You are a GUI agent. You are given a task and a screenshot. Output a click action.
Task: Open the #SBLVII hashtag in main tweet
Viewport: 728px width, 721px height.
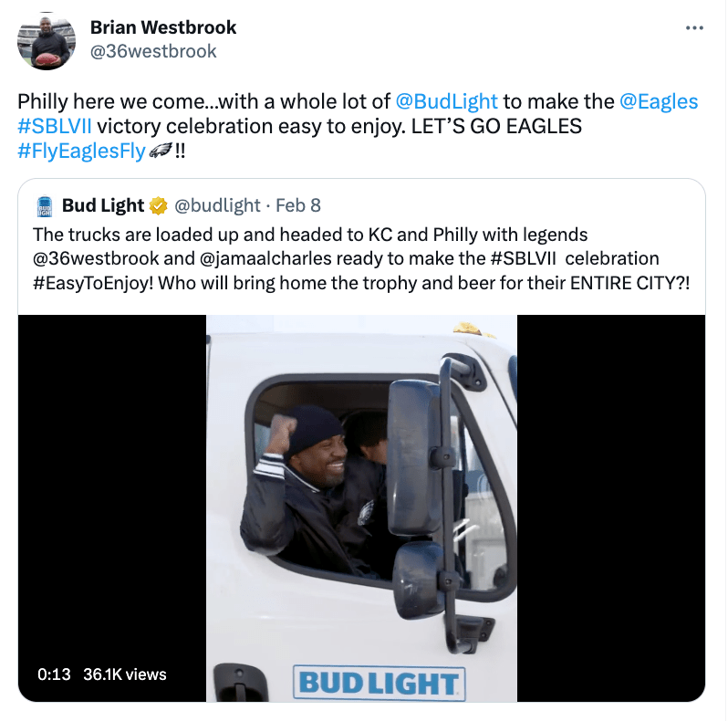click(x=55, y=126)
